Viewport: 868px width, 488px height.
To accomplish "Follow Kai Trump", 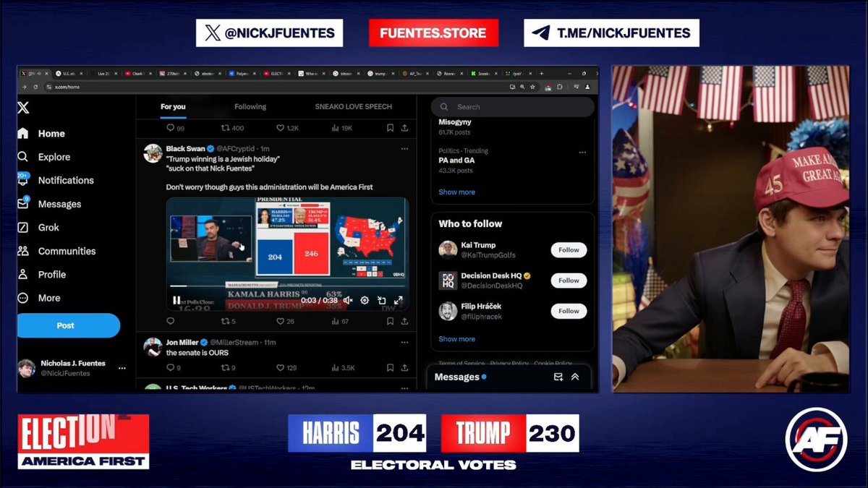I will tap(569, 250).
